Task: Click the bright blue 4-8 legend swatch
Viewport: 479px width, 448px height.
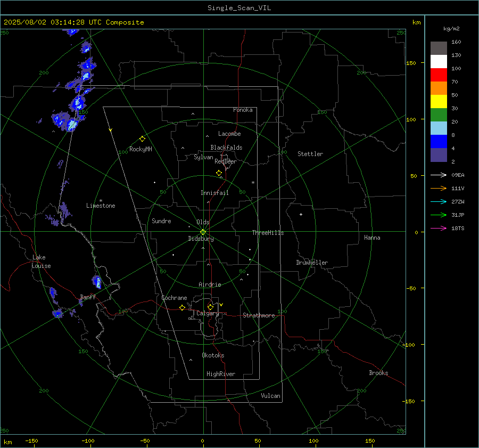Action: coord(439,142)
